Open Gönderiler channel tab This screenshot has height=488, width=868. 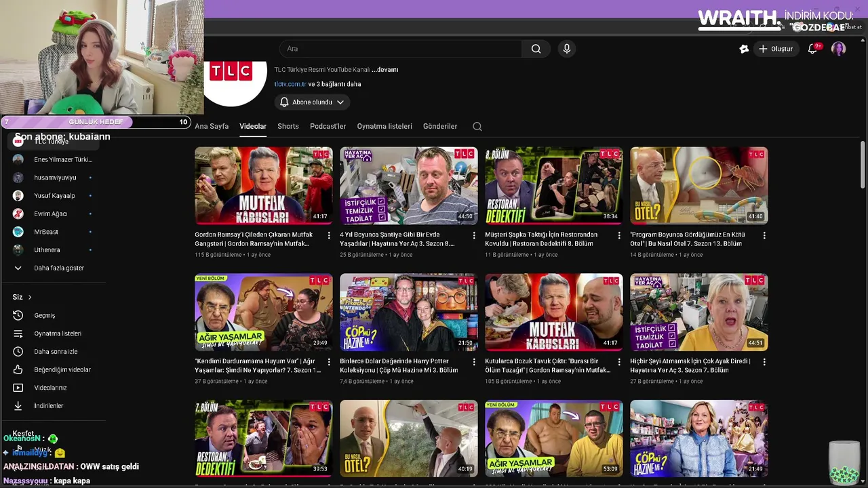[x=440, y=126]
